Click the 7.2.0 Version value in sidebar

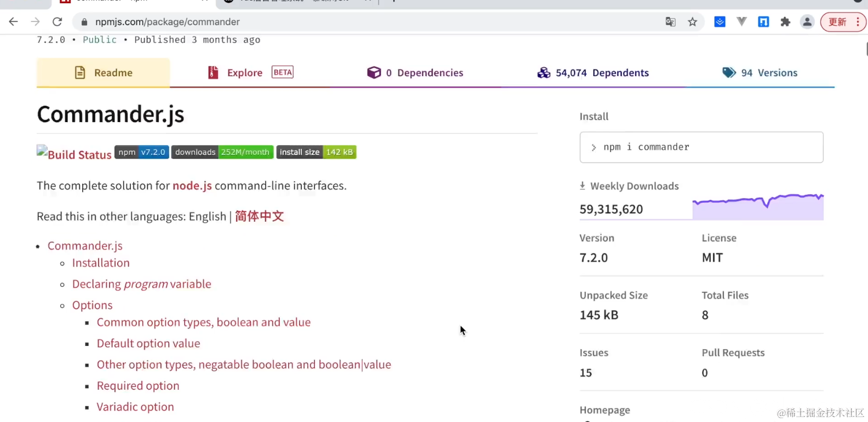coord(594,258)
